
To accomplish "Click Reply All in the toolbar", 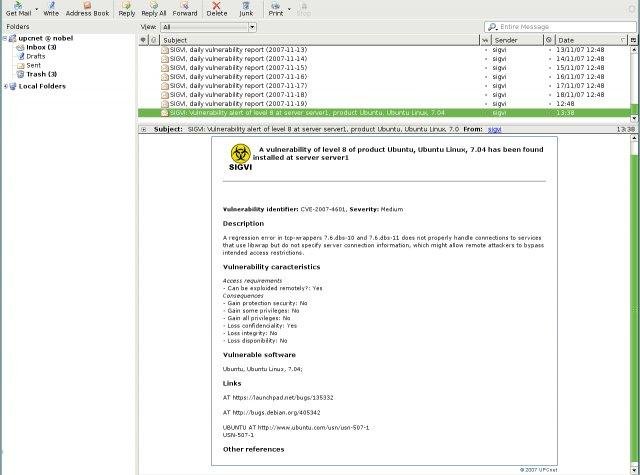I will pos(153,9).
